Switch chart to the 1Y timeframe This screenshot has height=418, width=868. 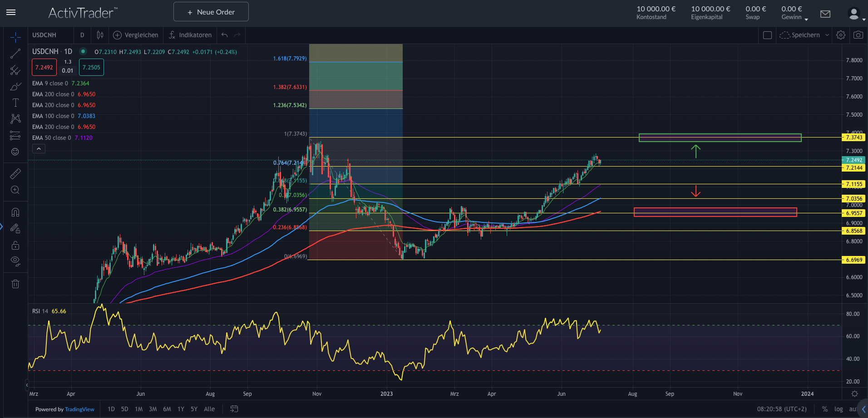180,409
